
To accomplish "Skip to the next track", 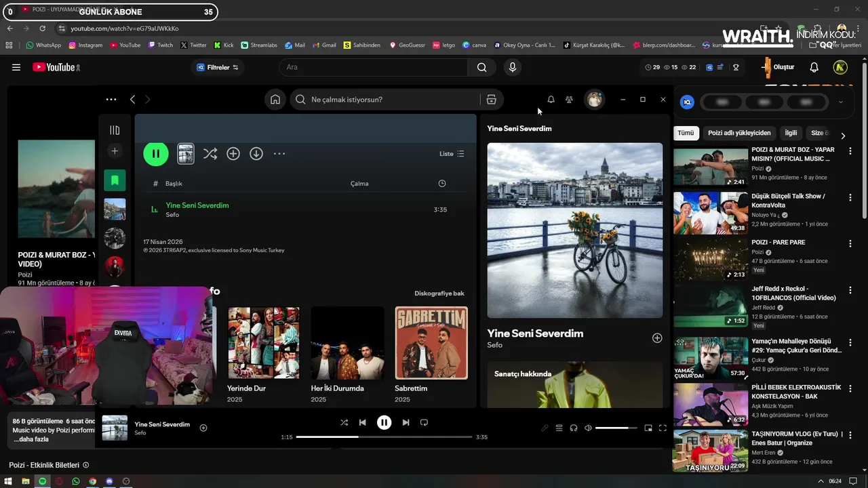I will click(406, 422).
